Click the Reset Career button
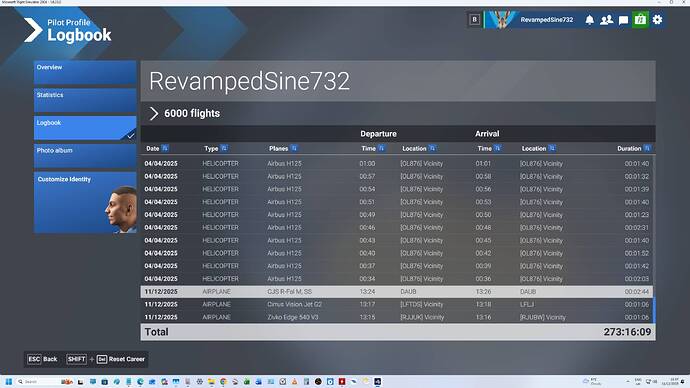Image resolution: width=690 pixels, height=388 pixels. click(x=121, y=359)
